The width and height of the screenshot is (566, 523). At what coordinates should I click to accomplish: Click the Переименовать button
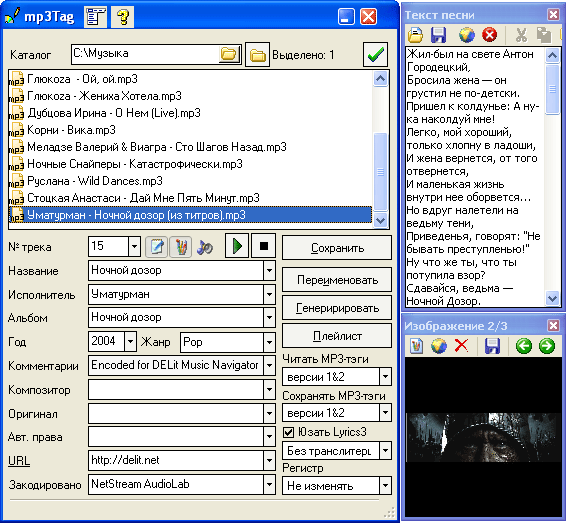click(x=337, y=280)
